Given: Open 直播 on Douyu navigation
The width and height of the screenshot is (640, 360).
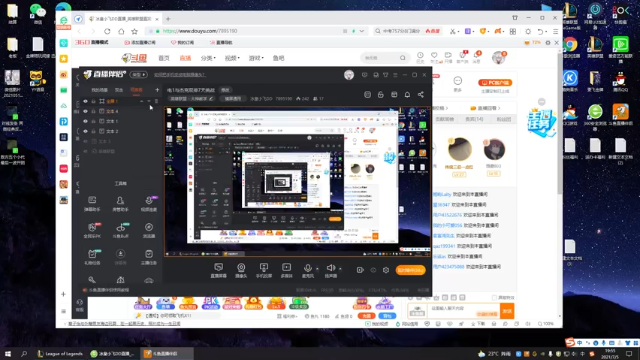Looking at the screenshot, I should pos(185,58).
